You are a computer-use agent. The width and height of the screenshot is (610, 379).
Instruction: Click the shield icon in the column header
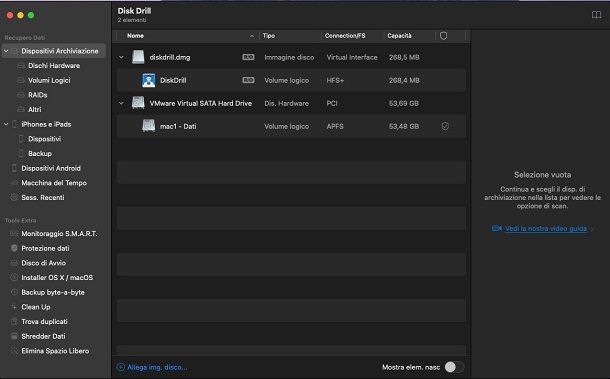tap(443, 36)
